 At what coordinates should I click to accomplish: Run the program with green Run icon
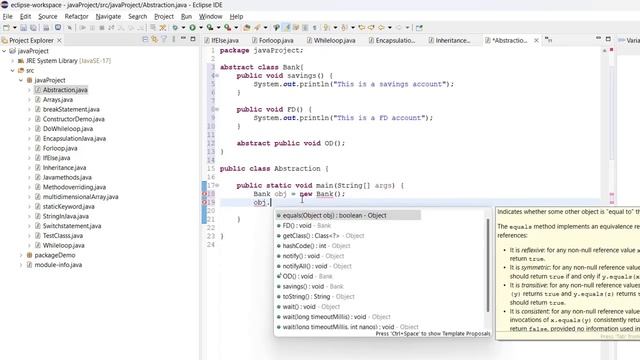point(192,28)
